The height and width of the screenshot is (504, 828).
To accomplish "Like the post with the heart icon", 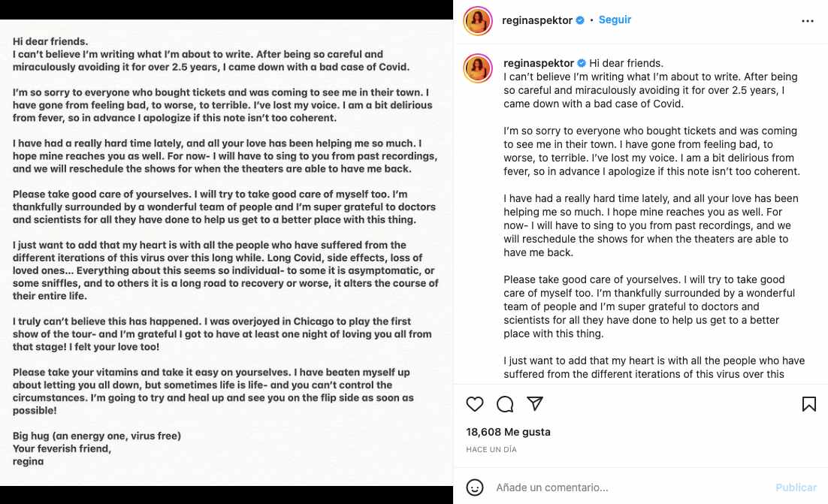I will (475, 404).
